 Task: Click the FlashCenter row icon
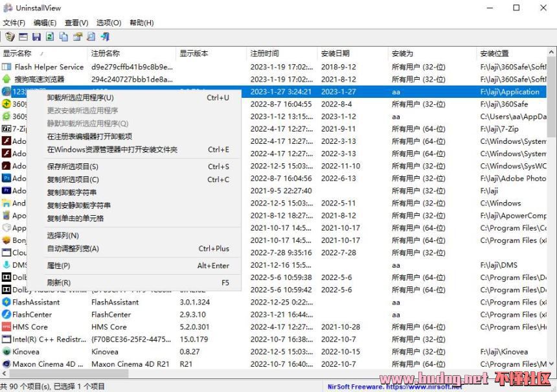[6, 314]
